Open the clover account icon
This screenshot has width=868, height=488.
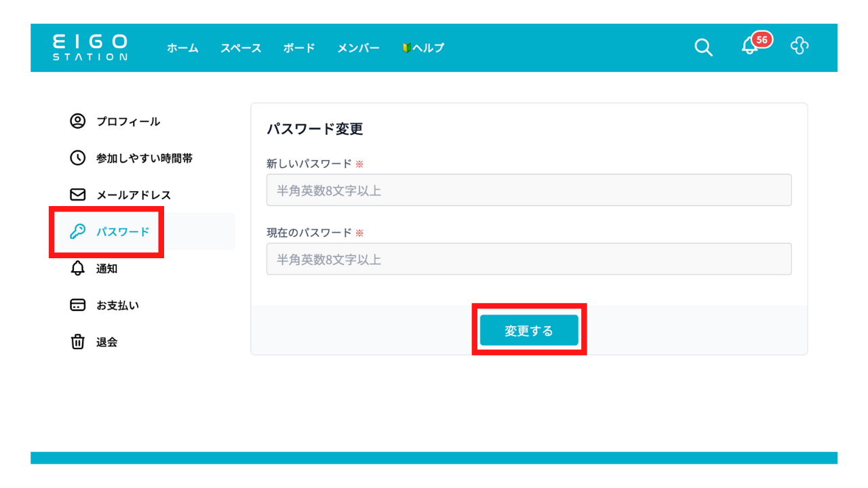click(x=800, y=46)
